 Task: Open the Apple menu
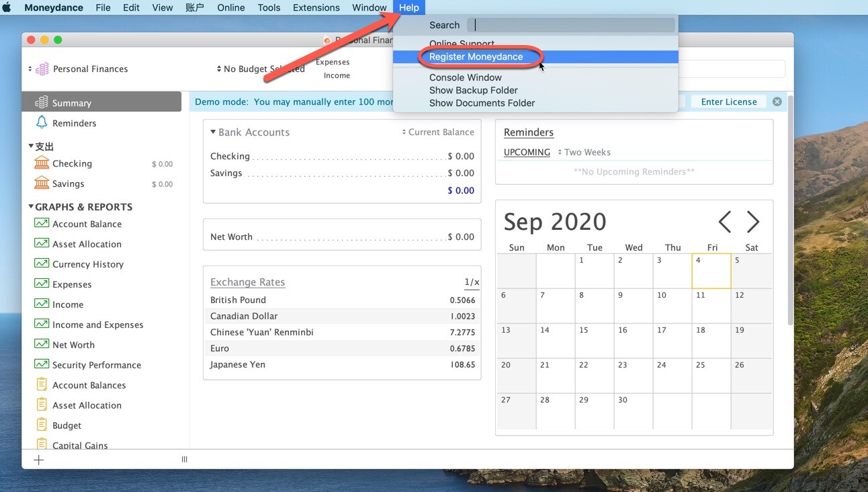pyautogui.click(x=7, y=7)
